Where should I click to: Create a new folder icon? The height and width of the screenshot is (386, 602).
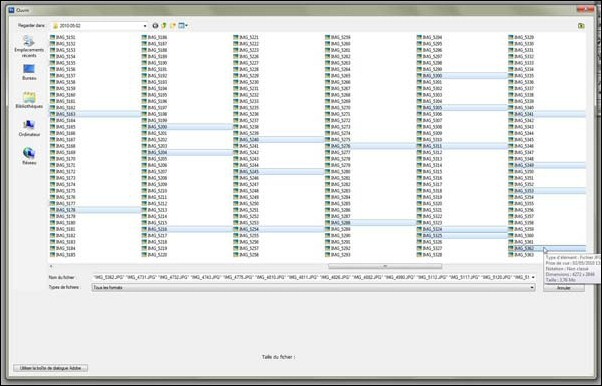click(x=173, y=26)
